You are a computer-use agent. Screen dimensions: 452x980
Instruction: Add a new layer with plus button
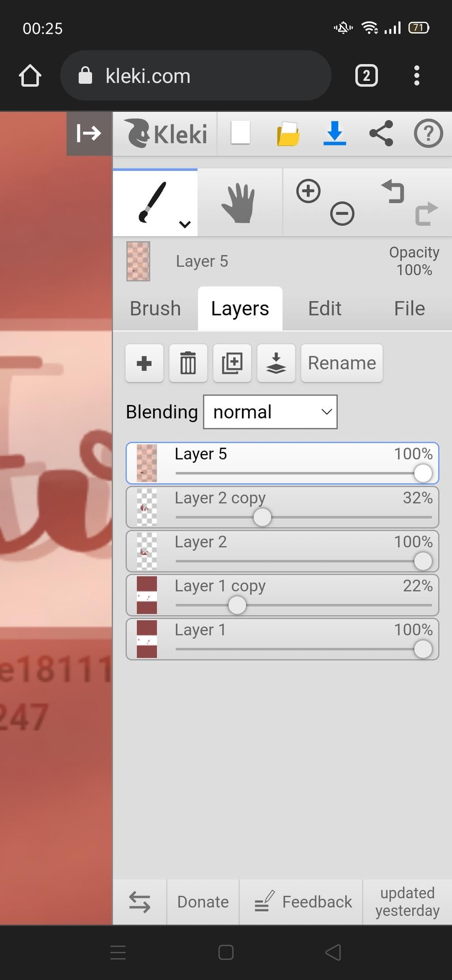tap(144, 363)
